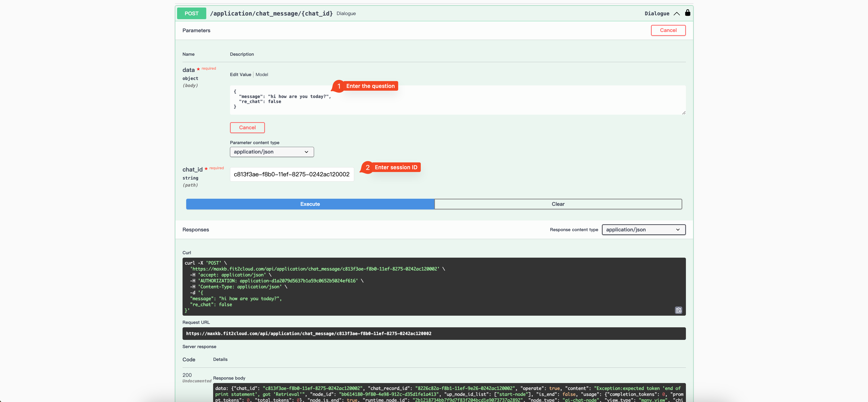Click the /application/chat_message/{chat_id} path
The width and height of the screenshot is (868, 402).
click(x=271, y=13)
